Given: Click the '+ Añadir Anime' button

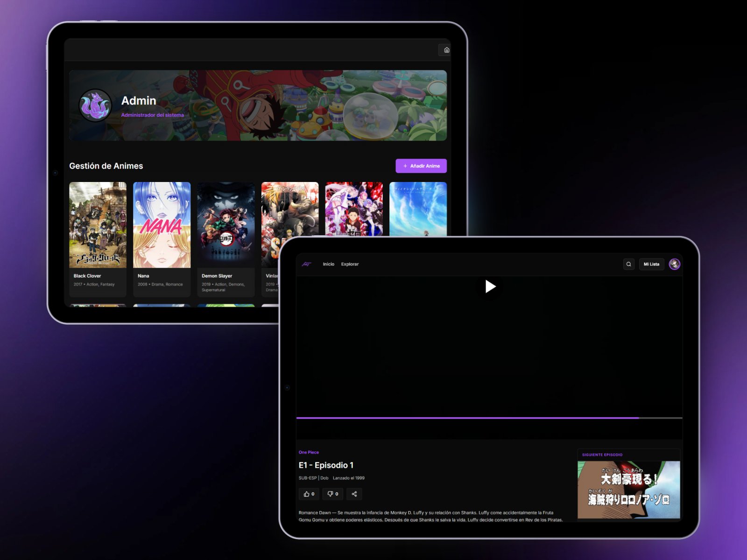Looking at the screenshot, I should 421,166.
